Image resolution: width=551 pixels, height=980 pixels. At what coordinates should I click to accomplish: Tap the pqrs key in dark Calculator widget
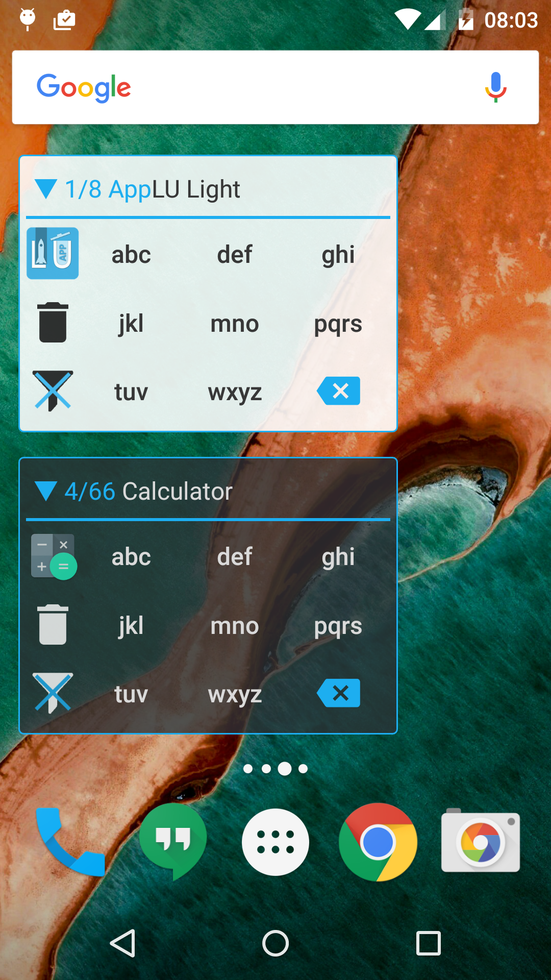338,627
